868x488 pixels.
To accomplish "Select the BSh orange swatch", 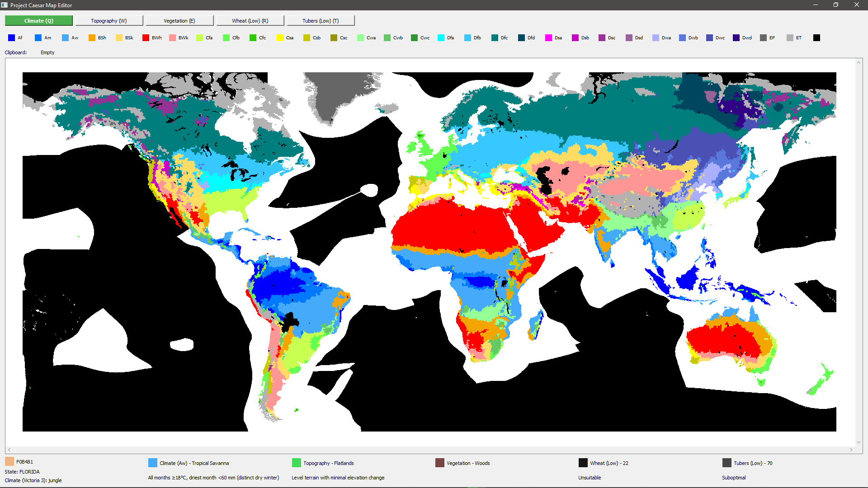I will (92, 38).
